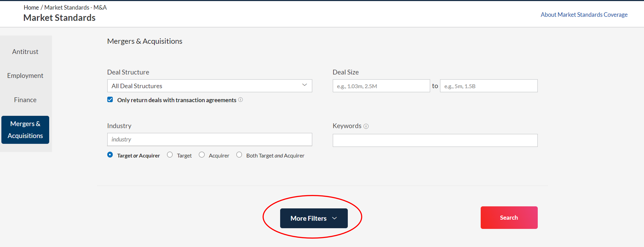Screen dimensions: 644x247
Task: Click the red Search button
Action: point(509,217)
